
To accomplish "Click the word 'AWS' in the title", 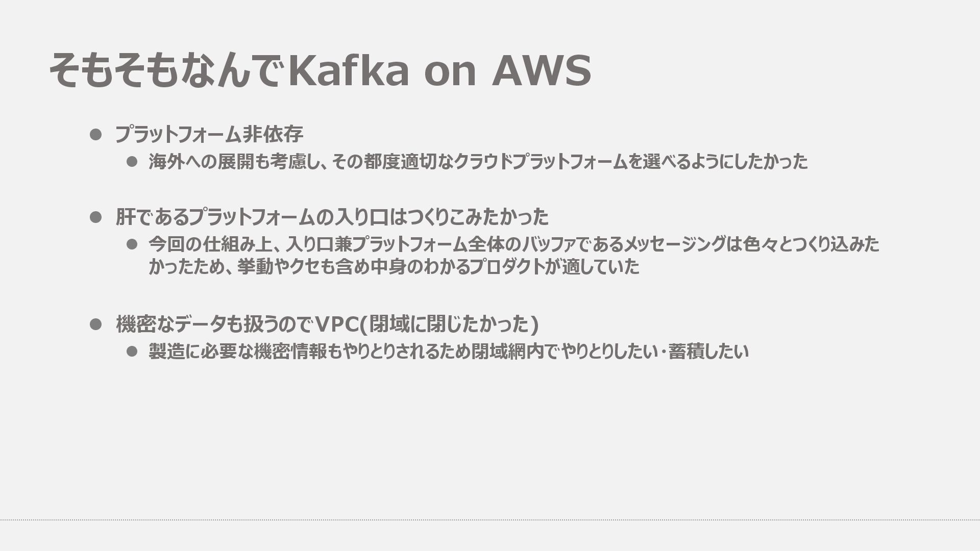I will click(x=542, y=70).
